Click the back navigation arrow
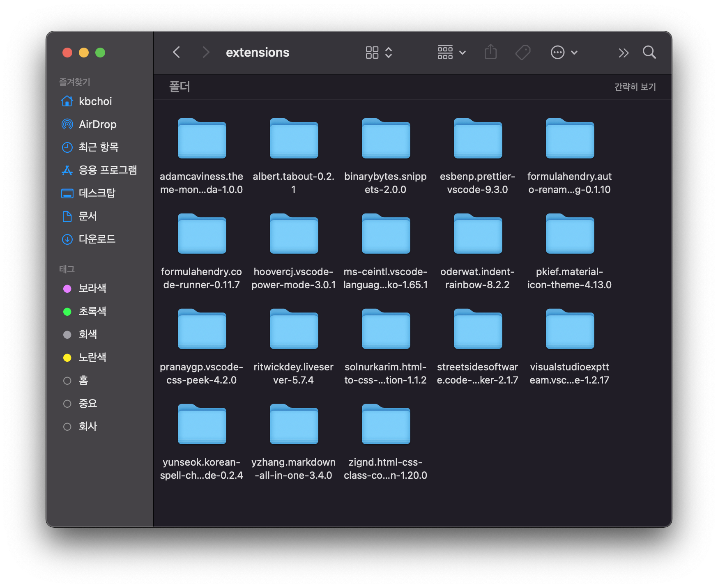 pos(177,52)
